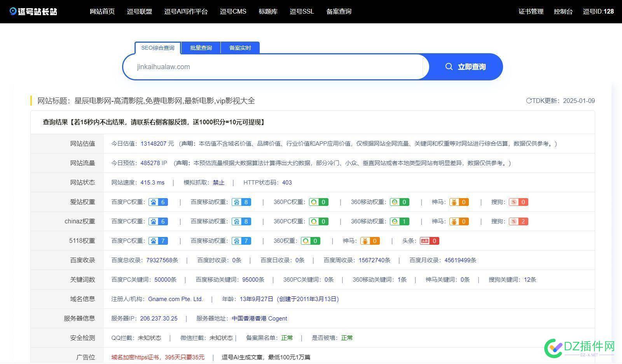
Task: Click 网站速度 415.3 ms value
Action: (152, 183)
